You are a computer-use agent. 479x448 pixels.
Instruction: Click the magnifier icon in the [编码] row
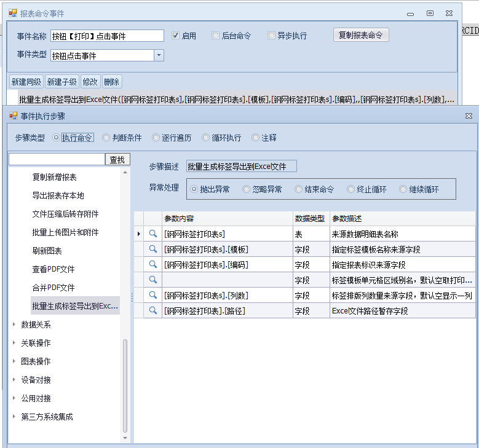[x=153, y=264]
